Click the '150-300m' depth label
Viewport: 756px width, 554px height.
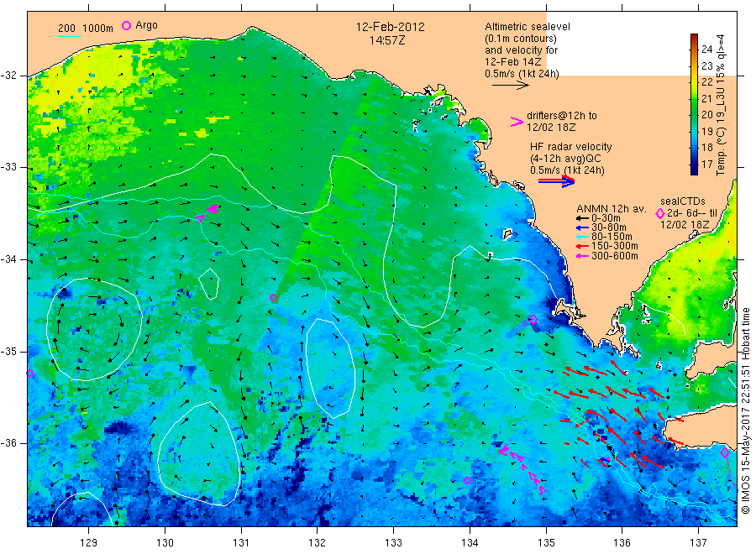pyautogui.click(x=615, y=246)
